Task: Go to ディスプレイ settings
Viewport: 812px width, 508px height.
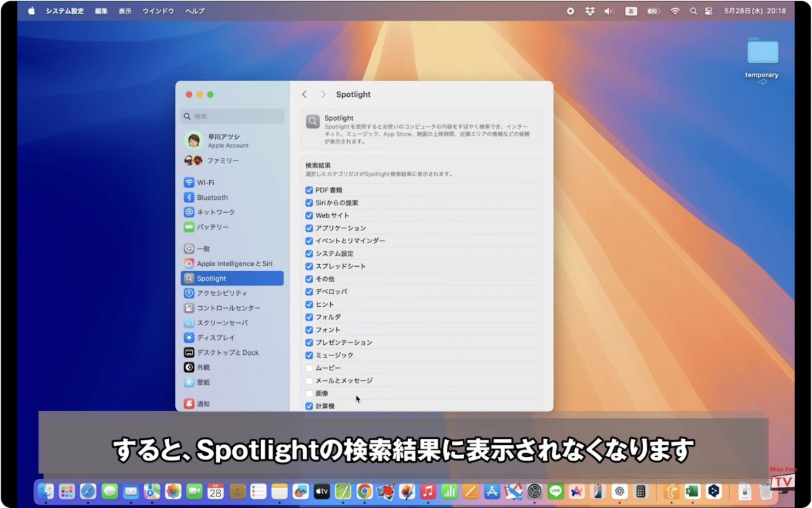Action: (x=232, y=337)
